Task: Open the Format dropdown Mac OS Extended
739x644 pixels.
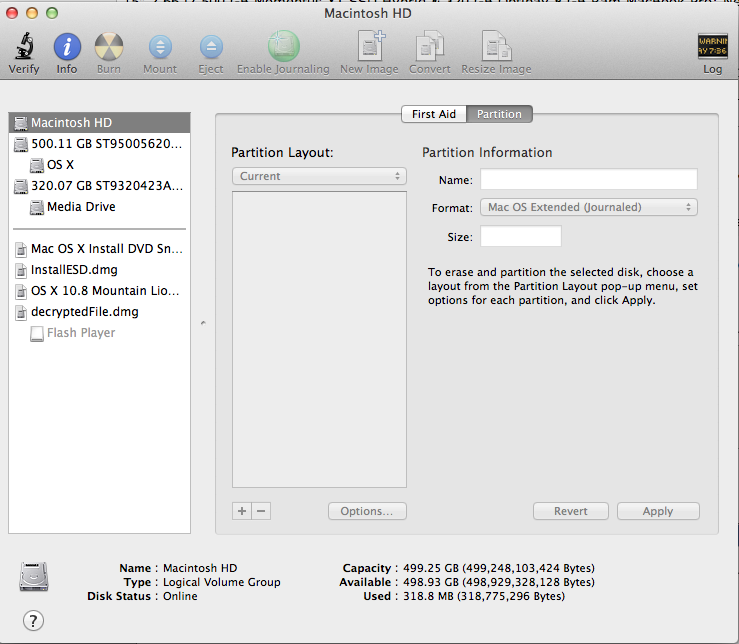Action: coord(589,207)
